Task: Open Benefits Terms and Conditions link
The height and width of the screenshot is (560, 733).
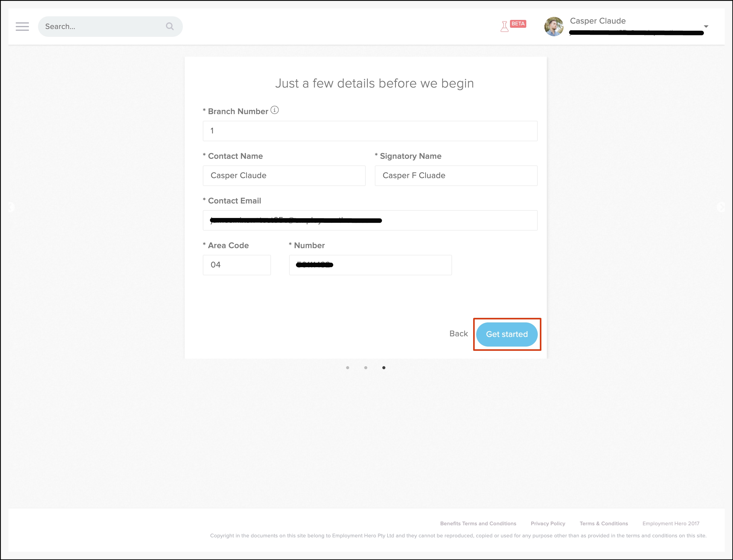Action: pos(478,523)
